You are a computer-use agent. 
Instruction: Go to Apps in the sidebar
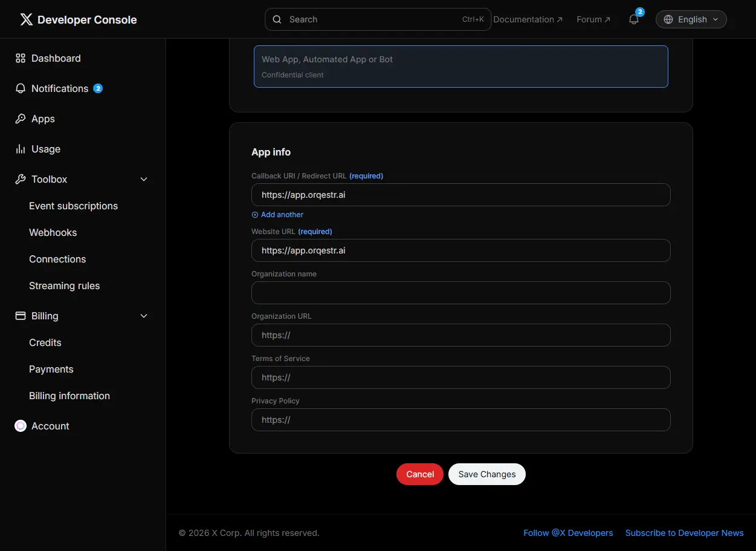click(x=43, y=119)
